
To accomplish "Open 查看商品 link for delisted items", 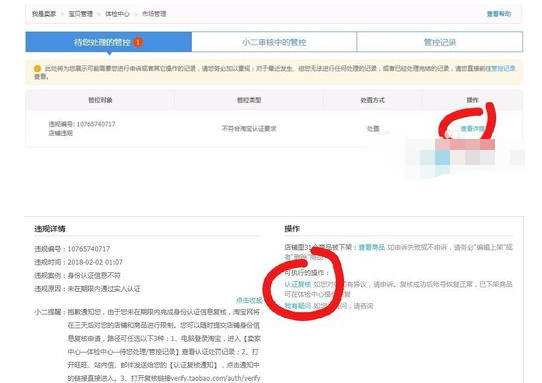I will tap(372, 247).
